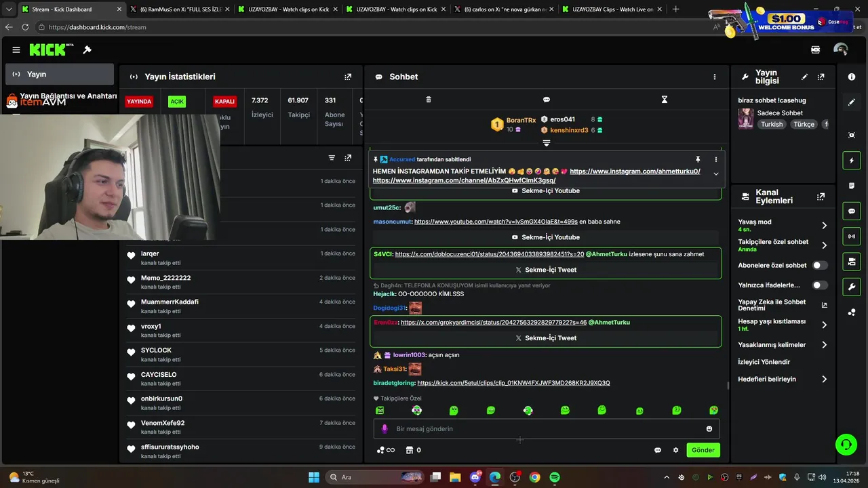The height and width of the screenshot is (488, 868).
Task: Click the trash icon in Sohbet panel
Action: click(428, 100)
